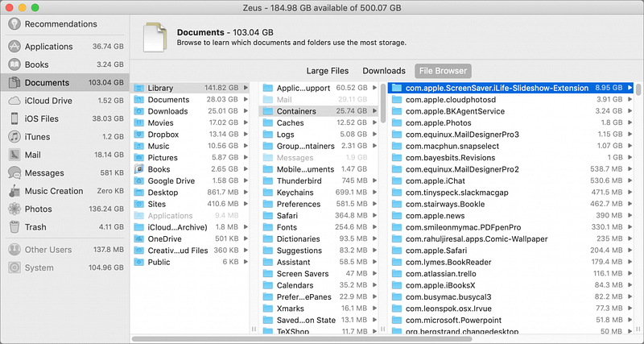The width and height of the screenshot is (644, 344).
Task: Click the Dropbox folder icon
Action: (x=139, y=135)
